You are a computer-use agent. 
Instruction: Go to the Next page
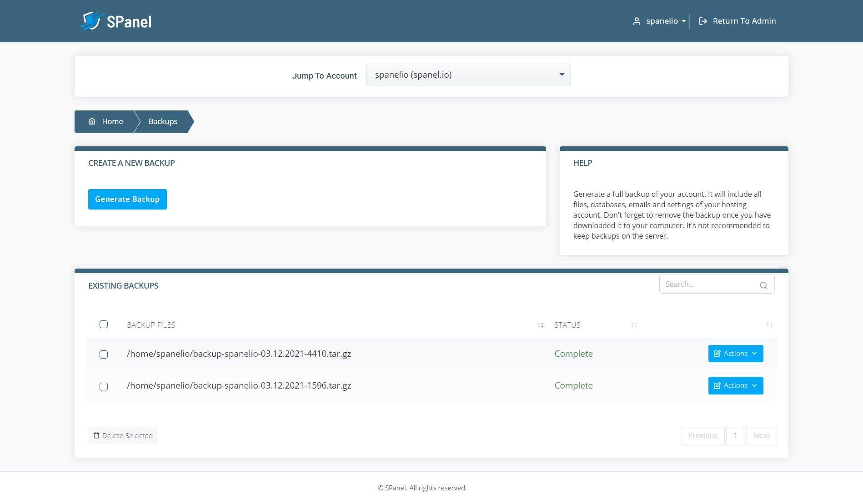[x=761, y=435]
